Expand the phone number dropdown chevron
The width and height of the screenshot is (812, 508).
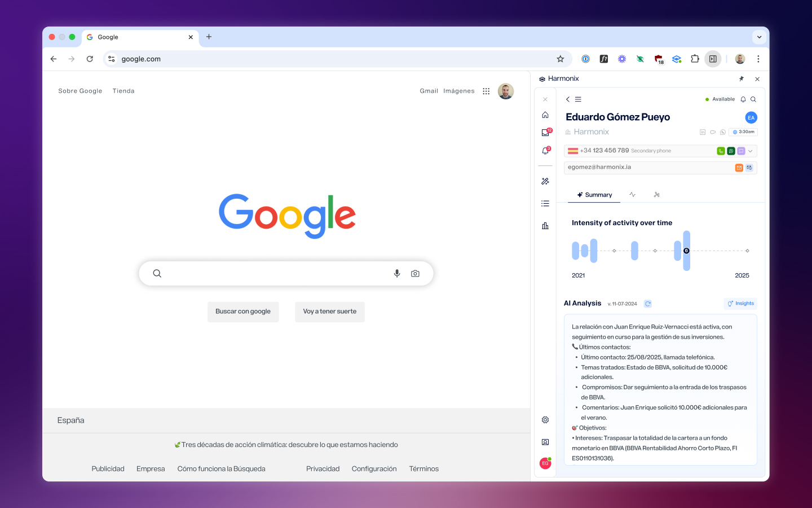click(x=751, y=151)
